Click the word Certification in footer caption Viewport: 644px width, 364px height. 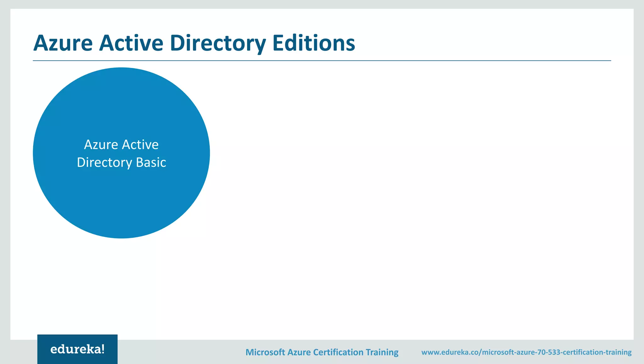[x=338, y=352]
